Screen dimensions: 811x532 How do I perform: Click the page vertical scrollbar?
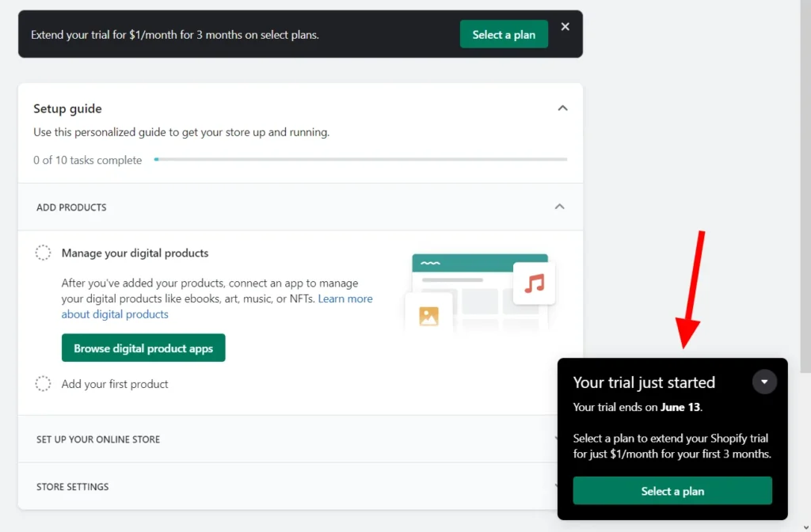click(x=805, y=186)
